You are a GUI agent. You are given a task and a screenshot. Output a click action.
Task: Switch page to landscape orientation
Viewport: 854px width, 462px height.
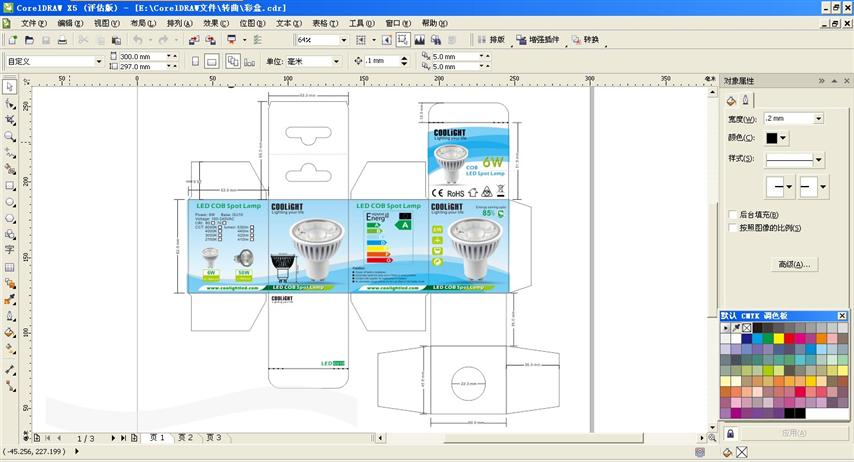[x=212, y=62]
